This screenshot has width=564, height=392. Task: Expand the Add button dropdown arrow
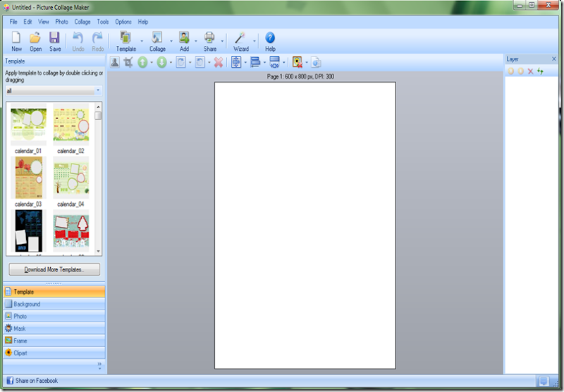click(x=195, y=41)
